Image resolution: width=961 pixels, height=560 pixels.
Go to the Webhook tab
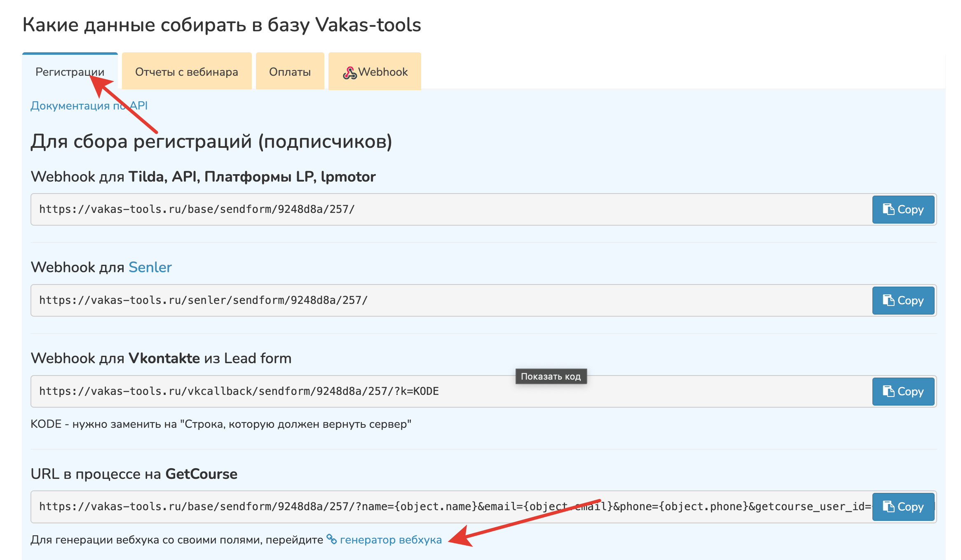(x=382, y=72)
